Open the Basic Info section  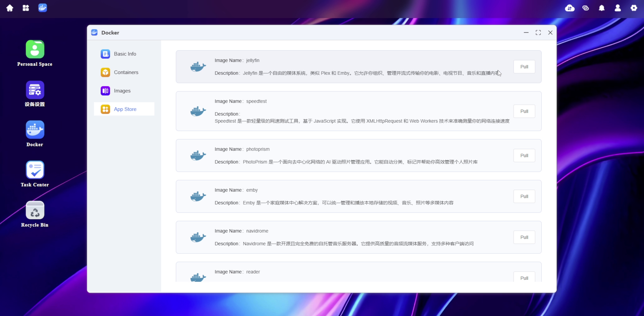point(125,54)
